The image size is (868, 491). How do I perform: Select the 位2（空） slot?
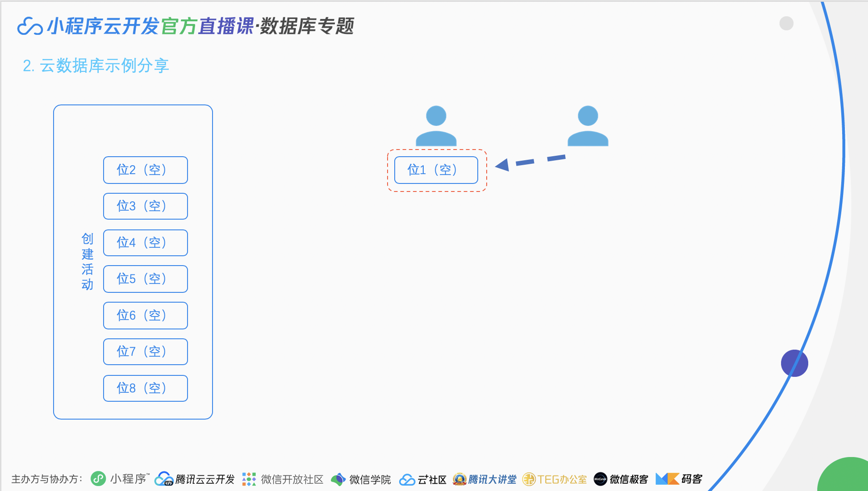pos(146,170)
